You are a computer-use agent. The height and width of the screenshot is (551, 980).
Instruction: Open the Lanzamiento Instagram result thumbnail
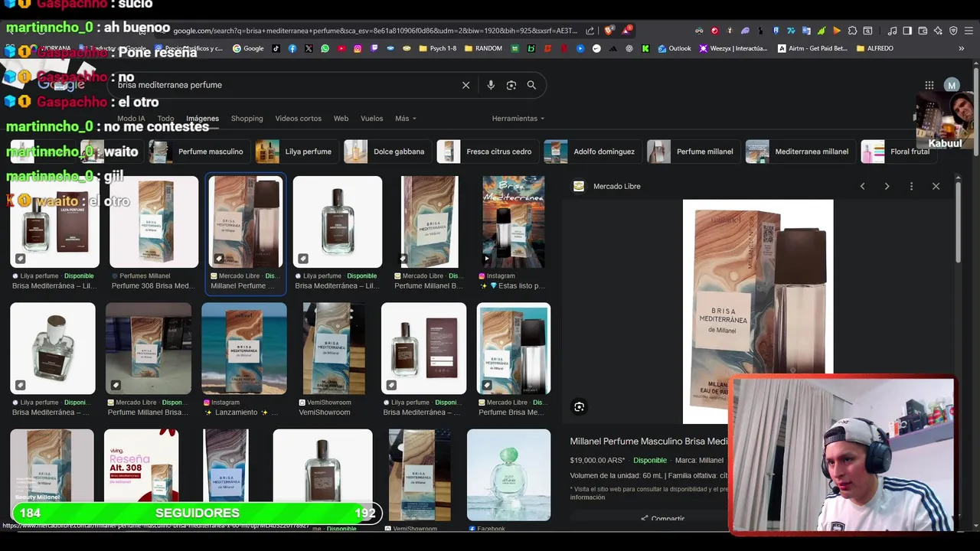(244, 348)
